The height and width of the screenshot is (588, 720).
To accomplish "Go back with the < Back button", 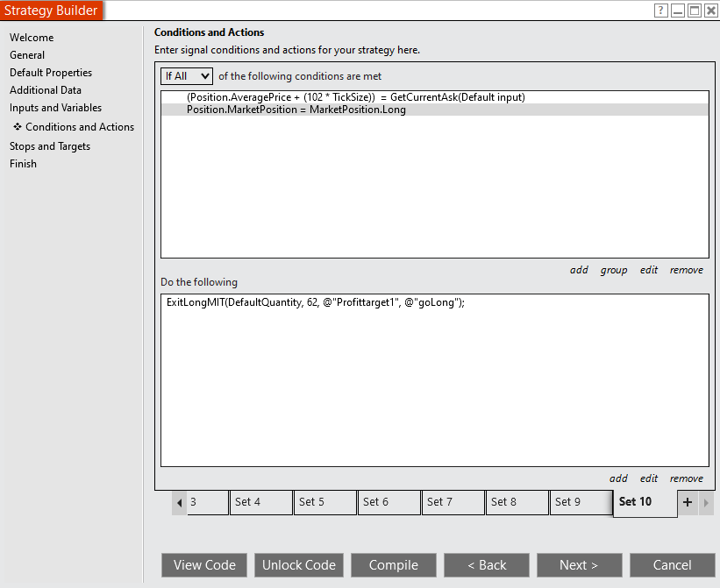I will [x=487, y=565].
